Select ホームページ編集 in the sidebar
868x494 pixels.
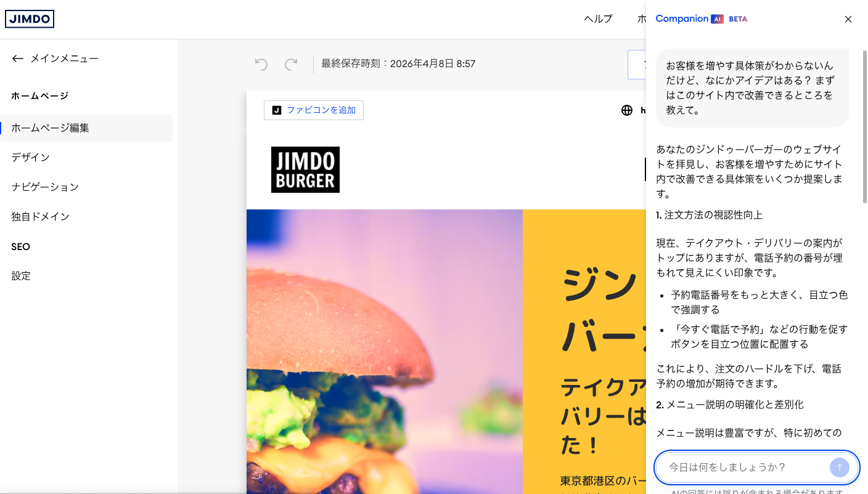point(51,128)
